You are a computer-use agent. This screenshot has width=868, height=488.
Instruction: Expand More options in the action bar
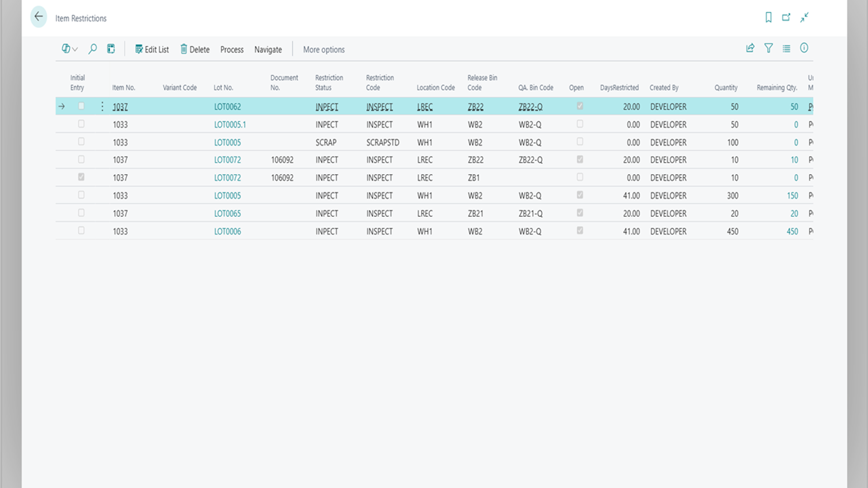click(323, 49)
